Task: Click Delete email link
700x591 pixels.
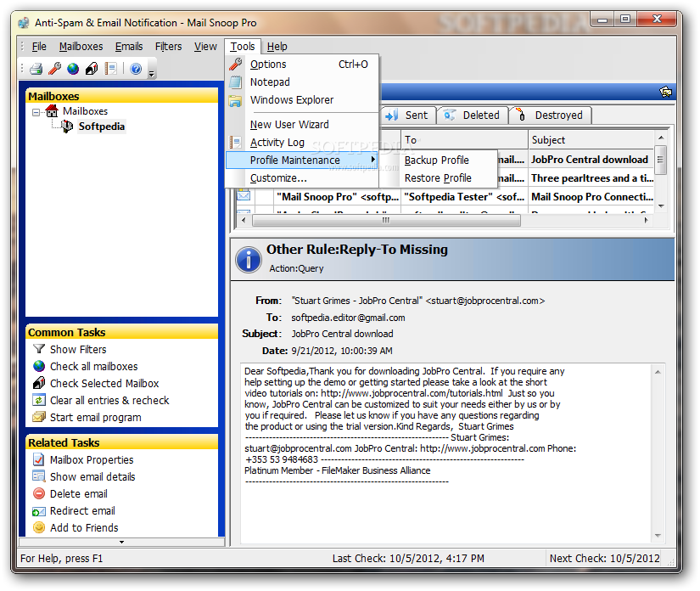Action: [79, 493]
